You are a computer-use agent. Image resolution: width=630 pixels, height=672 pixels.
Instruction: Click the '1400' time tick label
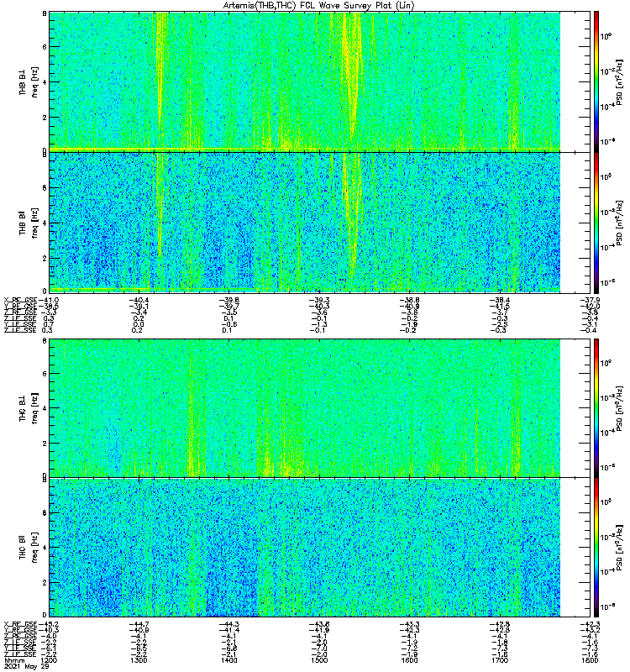click(x=228, y=660)
